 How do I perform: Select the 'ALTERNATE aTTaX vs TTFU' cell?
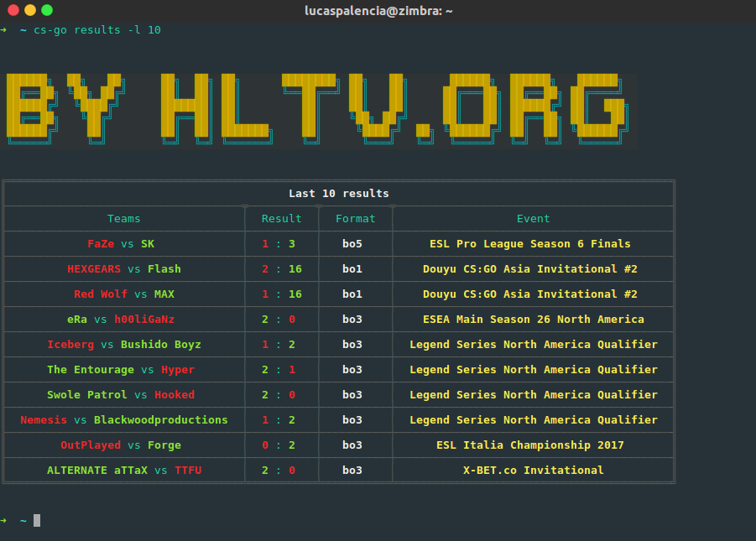click(124, 470)
